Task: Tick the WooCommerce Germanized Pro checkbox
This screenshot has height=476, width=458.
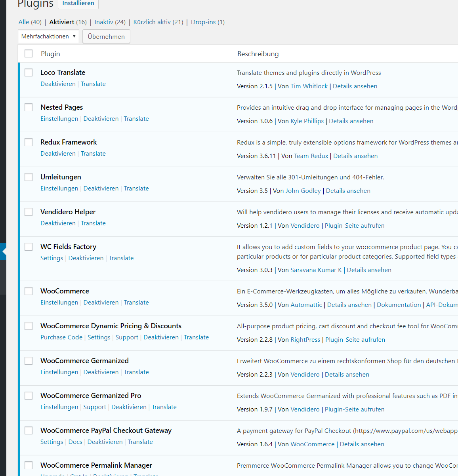Action: point(29,396)
